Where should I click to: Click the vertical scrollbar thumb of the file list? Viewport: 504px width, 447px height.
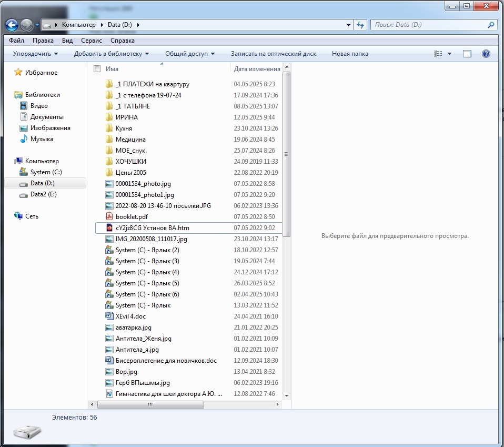287,154
